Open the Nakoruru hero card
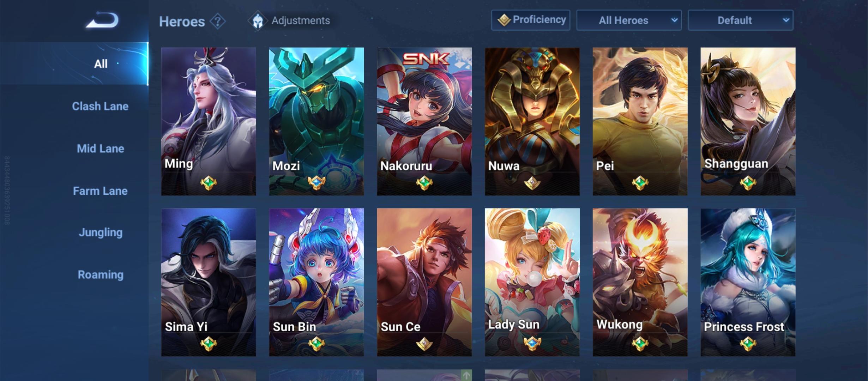Screen dimensions: 868x381 424,121
